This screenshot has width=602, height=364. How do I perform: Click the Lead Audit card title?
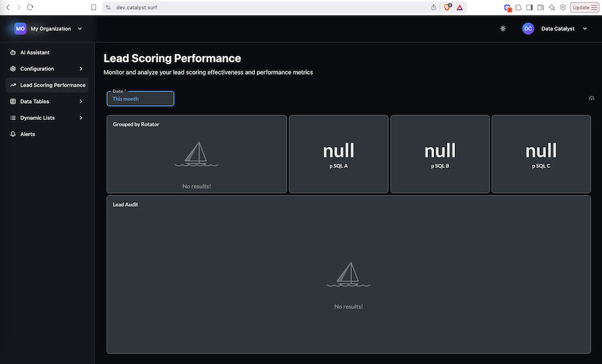[x=125, y=205]
